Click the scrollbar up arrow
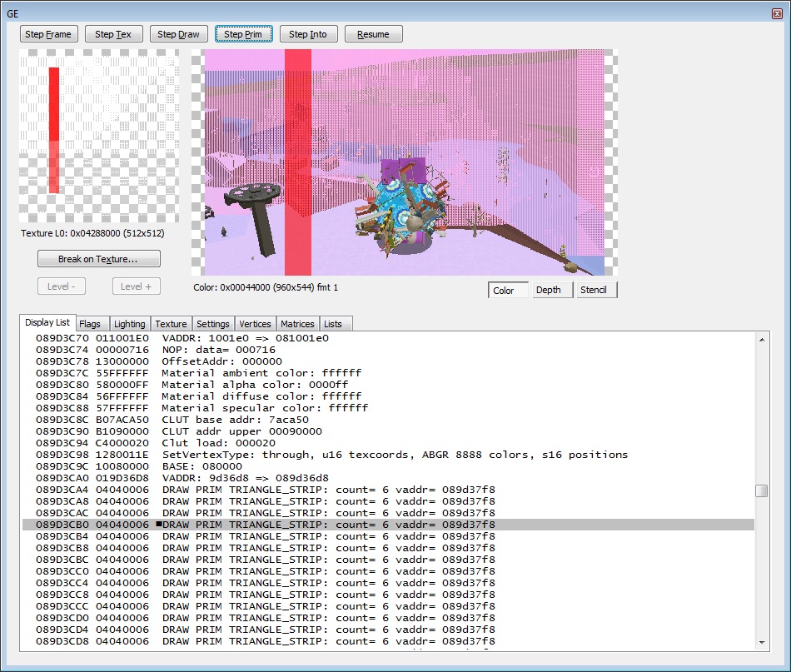The width and height of the screenshot is (791, 672). tap(762, 340)
